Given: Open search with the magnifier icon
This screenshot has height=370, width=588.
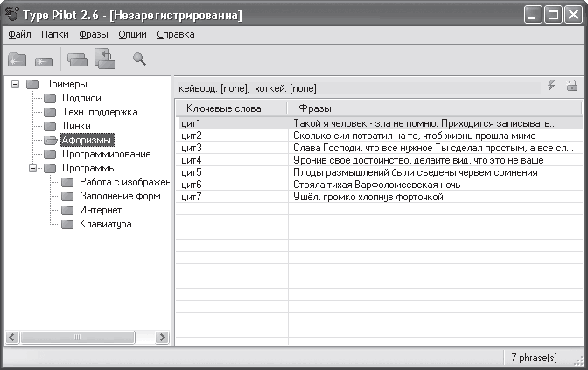Looking at the screenshot, I should pyautogui.click(x=139, y=59).
